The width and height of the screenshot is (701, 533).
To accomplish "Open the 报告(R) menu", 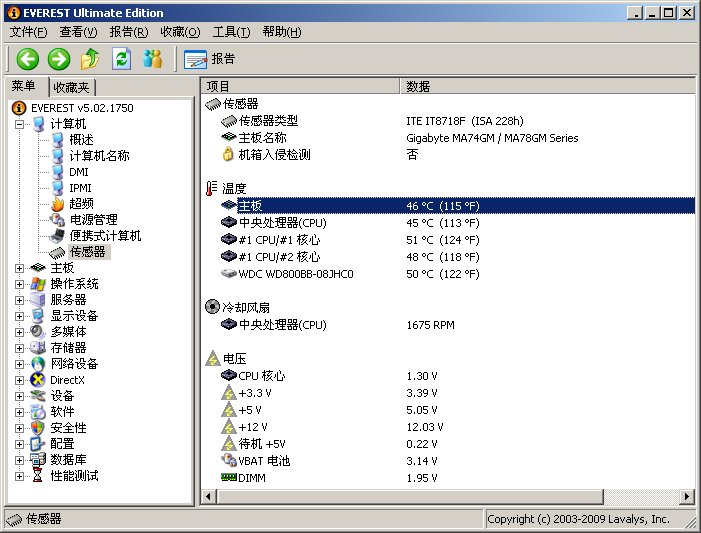I will [129, 32].
